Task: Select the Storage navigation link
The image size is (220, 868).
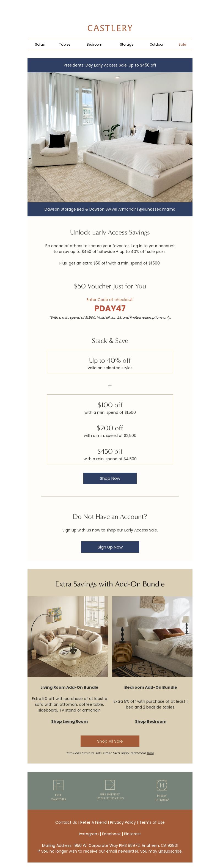Action: [127, 45]
